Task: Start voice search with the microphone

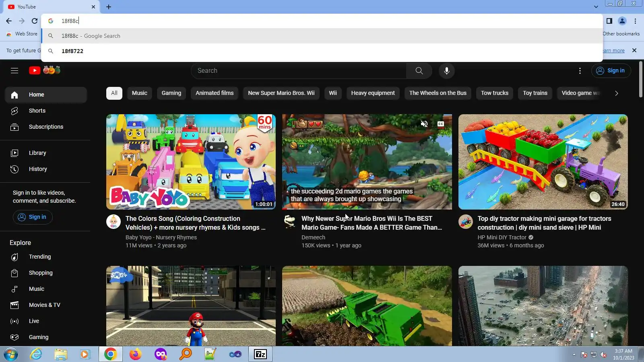Action: click(446, 71)
